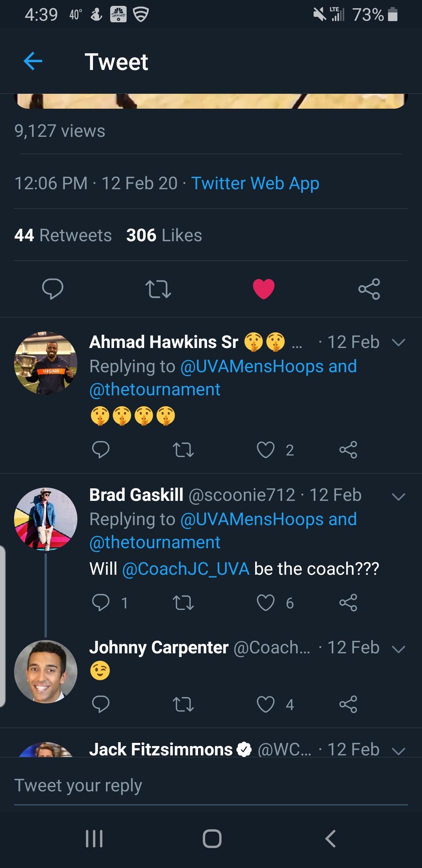Share the main tweet
The image size is (422, 868).
click(x=369, y=289)
